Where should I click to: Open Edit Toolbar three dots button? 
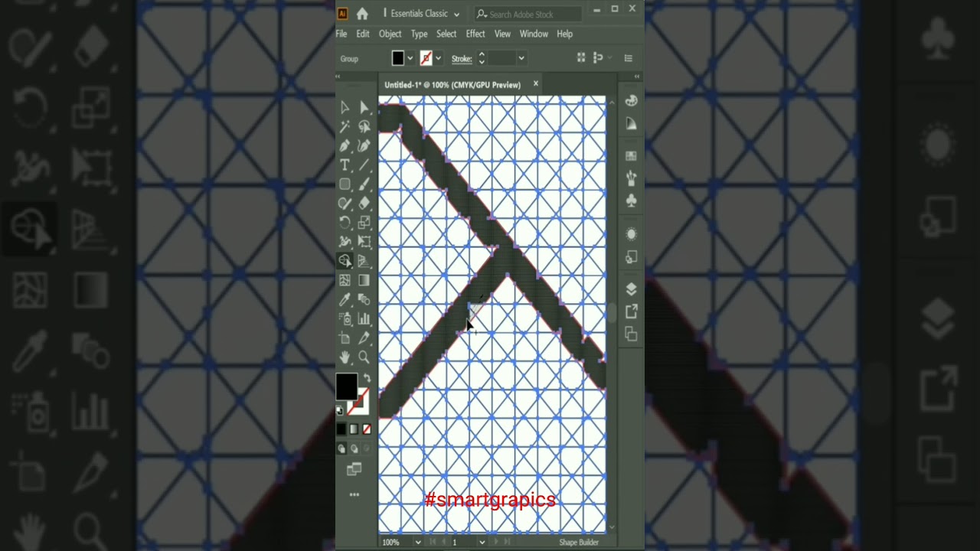click(x=354, y=495)
